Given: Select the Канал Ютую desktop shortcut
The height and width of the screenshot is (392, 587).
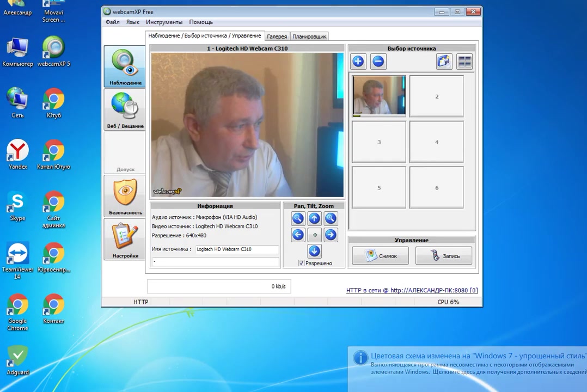Looking at the screenshot, I should click(53, 154).
